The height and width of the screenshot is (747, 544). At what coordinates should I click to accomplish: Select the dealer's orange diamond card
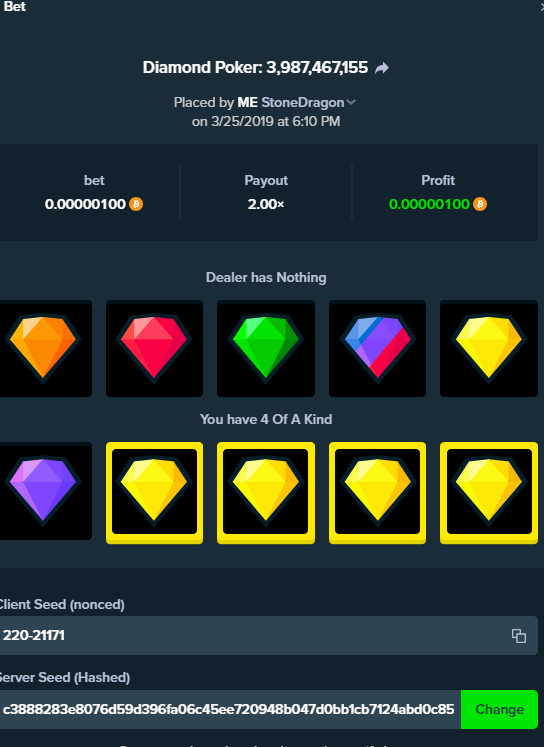click(x=44, y=348)
